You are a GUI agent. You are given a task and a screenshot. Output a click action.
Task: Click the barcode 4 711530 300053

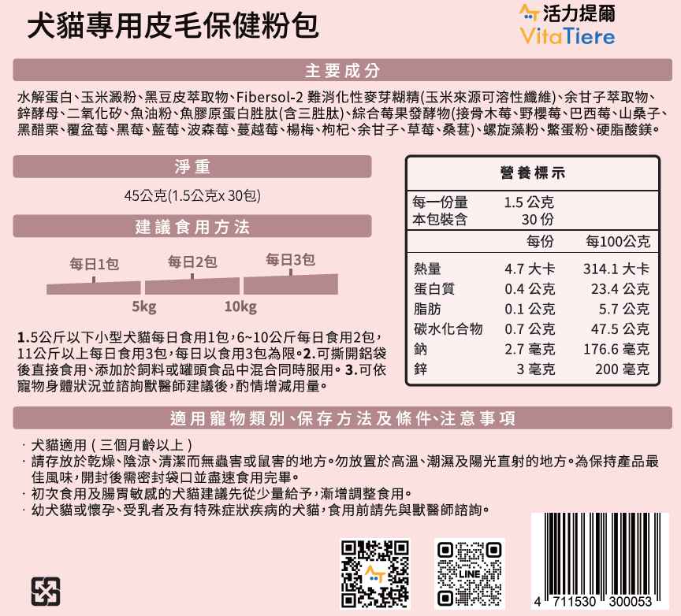(600, 560)
